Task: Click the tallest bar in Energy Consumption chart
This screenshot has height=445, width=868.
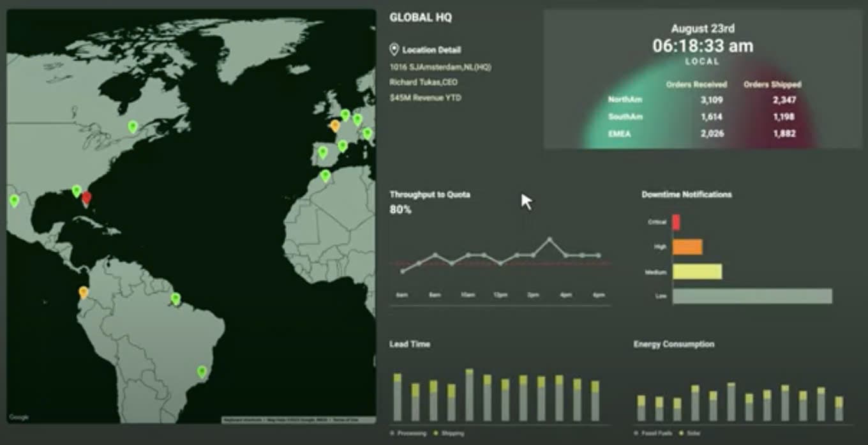Action: point(731,402)
